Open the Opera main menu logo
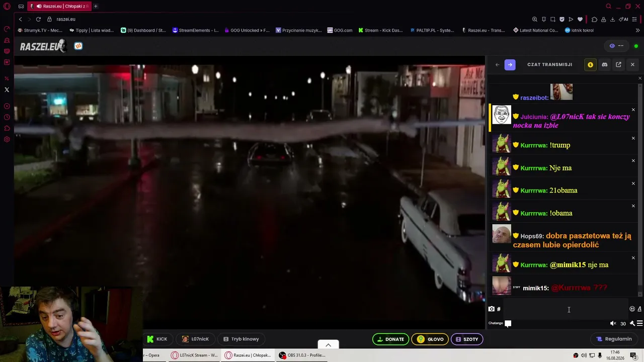 pyautogui.click(x=7, y=7)
